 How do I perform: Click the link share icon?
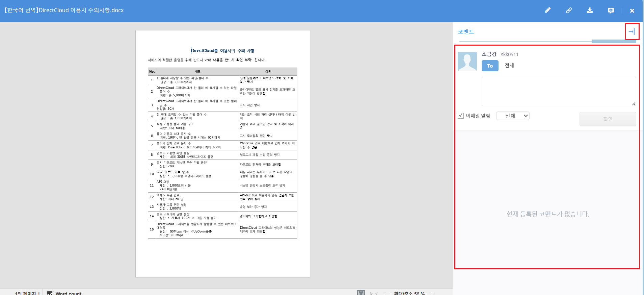pyautogui.click(x=569, y=10)
